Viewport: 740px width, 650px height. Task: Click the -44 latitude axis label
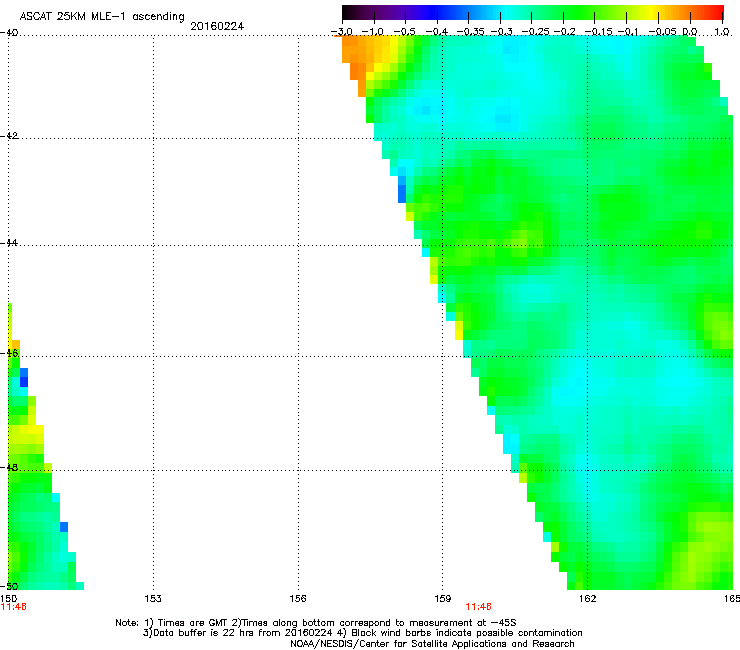point(9,243)
